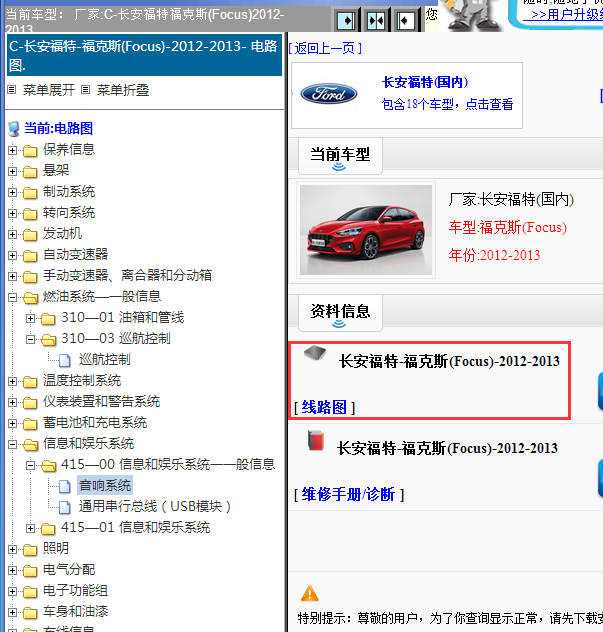
Task: Select the 自动变速器 tree row
Action: (x=75, y=255)
